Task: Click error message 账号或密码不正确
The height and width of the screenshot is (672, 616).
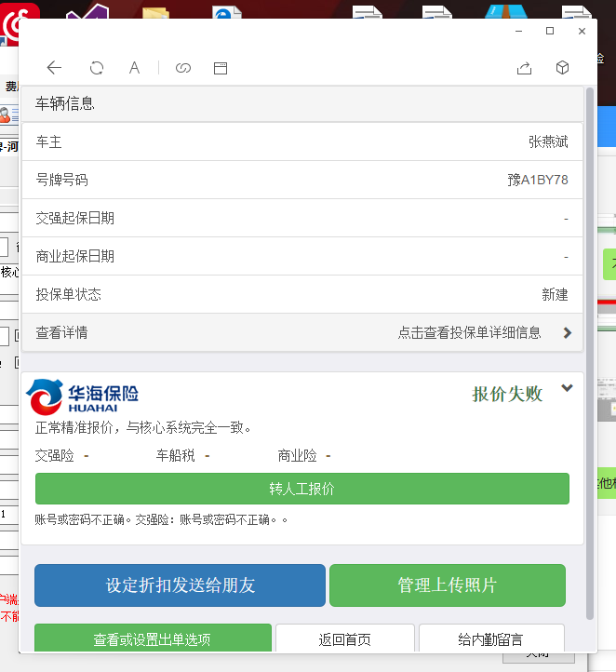Action: coord(161,520)
